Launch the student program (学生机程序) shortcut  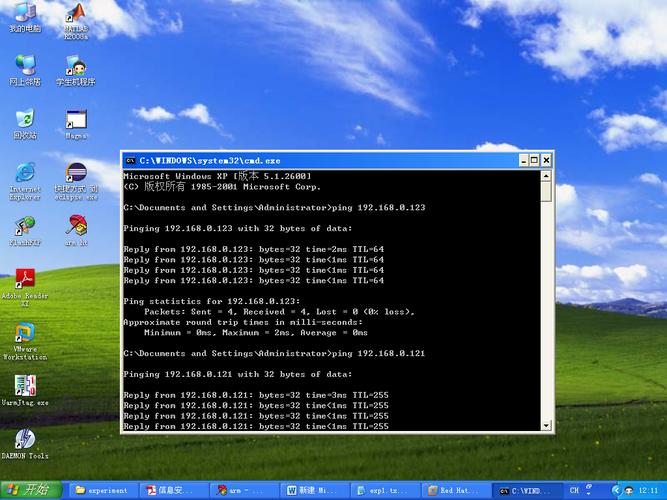(76, 71)
